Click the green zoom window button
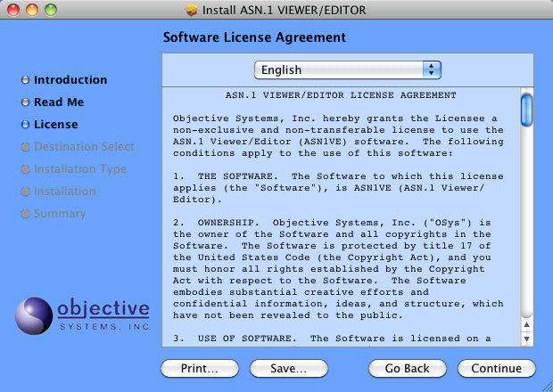The width and height of the screenshot is (553, 392). [51, 11]
